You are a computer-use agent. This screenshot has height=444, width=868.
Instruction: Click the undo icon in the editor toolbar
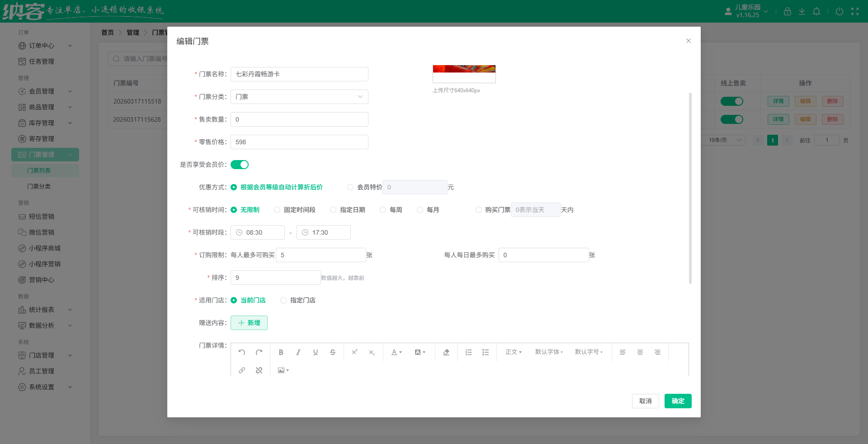pyautogui.click(x=242, y=352)
